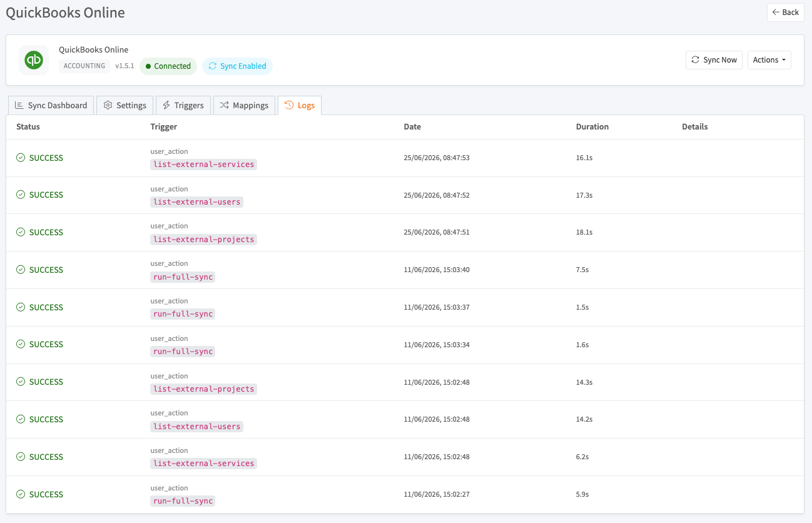Image resolution: width=812 pixels, height=523 pixels.
Task: Click the Date column header
Action: coord(412,127)
